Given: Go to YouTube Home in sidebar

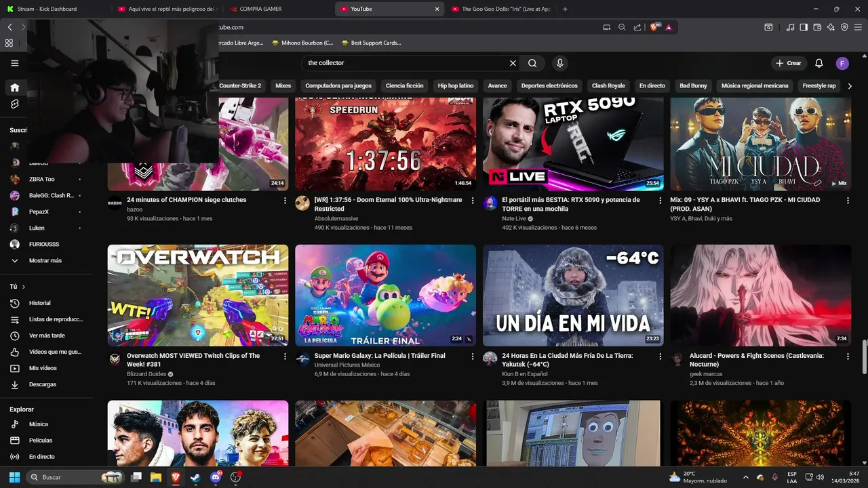Looking at the screenshot, I should 14,87.
